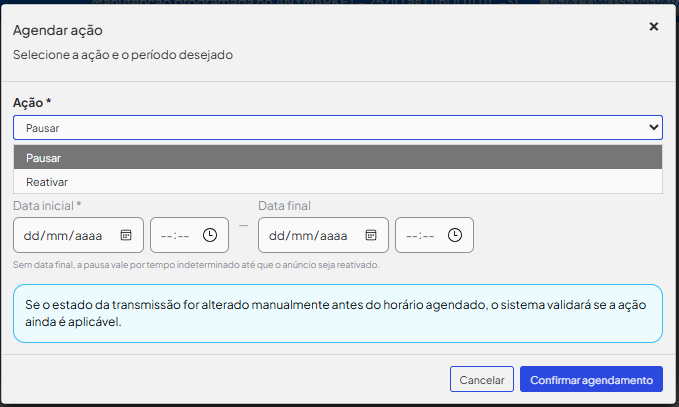Open the calendar picker for Data final
The image size is (679, 407).
(x=371, y=235)
